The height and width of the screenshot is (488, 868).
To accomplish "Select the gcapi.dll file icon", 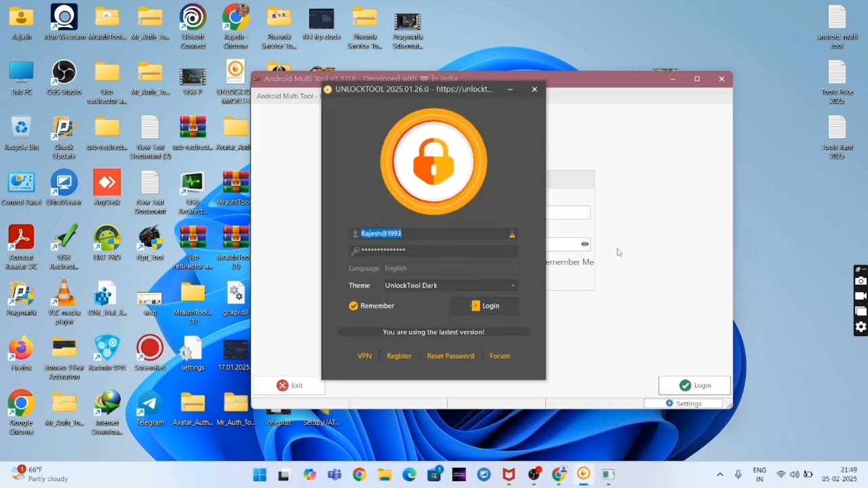I will point(235,298).
